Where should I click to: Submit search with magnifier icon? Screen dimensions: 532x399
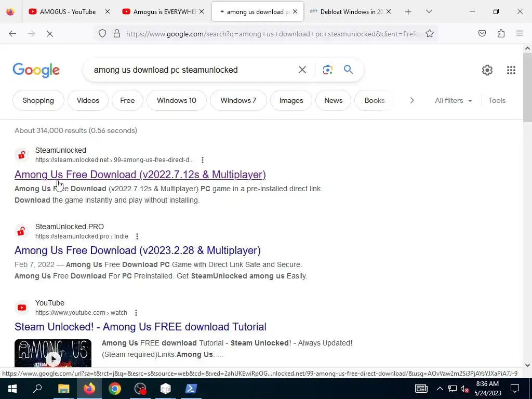[349, 70]
